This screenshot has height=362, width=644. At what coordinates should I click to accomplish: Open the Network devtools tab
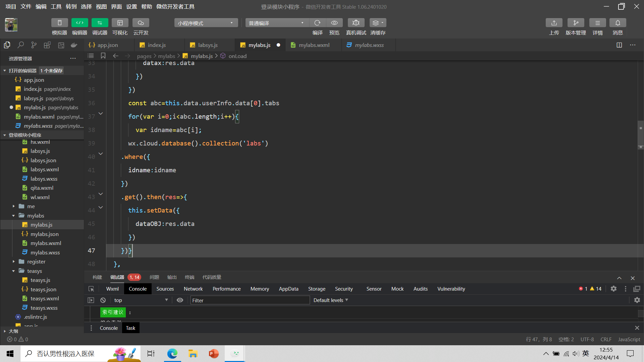click(193, 289)
